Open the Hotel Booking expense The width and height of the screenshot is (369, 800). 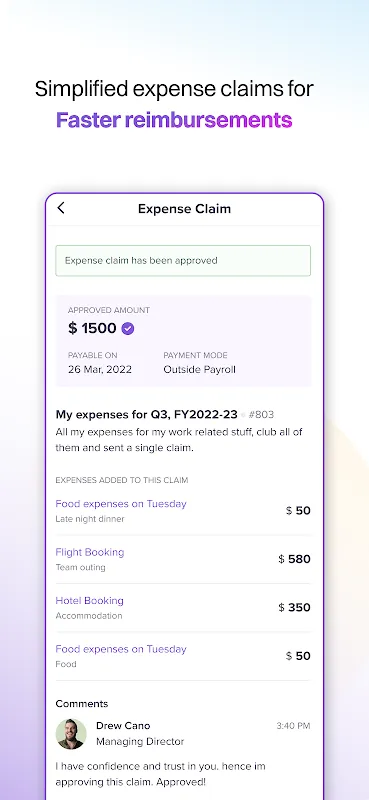coord(89,601)
